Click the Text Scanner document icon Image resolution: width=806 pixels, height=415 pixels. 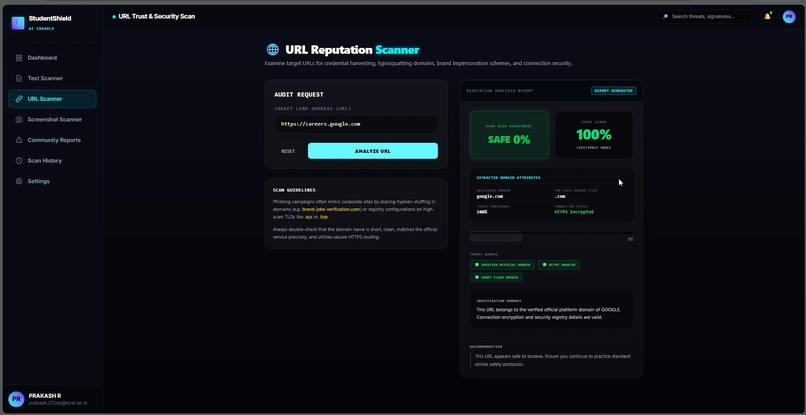(x=19, y=79)
